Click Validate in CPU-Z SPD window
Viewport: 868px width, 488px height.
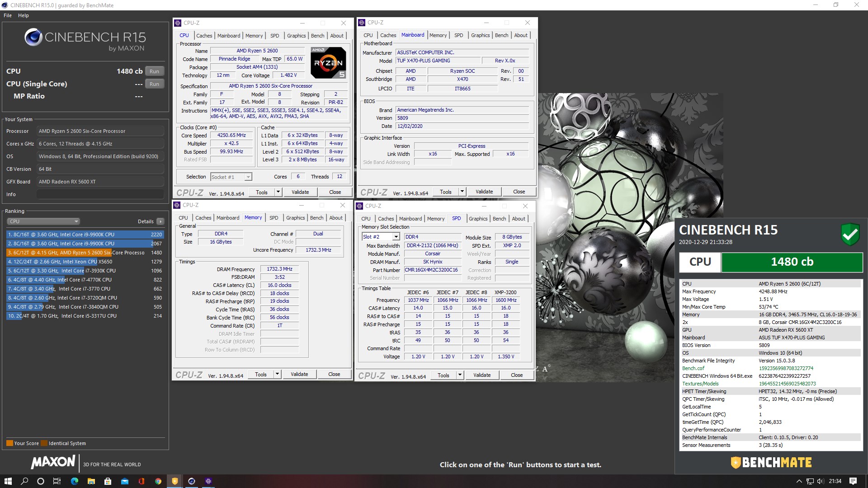pos(482,375)
